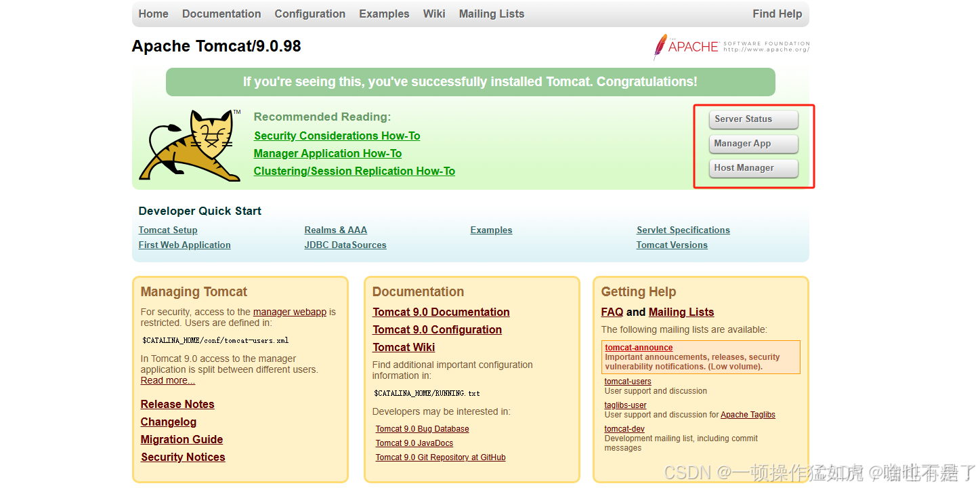The width and height of the screenshot is (980, 490).
Task: Click the $CATALINA_HOME/RUNNING.txt path text
Action: (x=427, y=393)
